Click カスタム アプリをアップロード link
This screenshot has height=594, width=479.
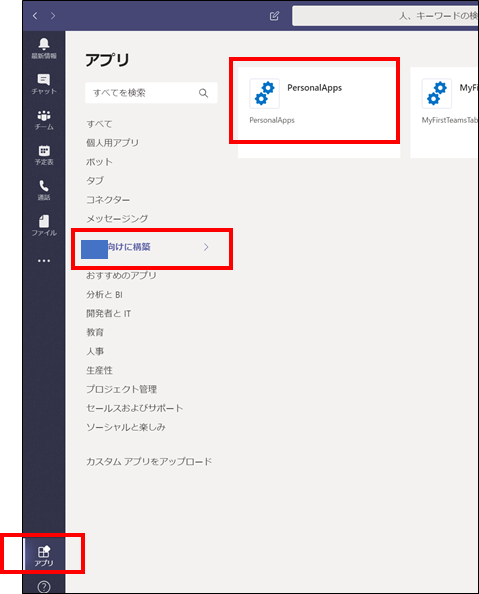149,461
